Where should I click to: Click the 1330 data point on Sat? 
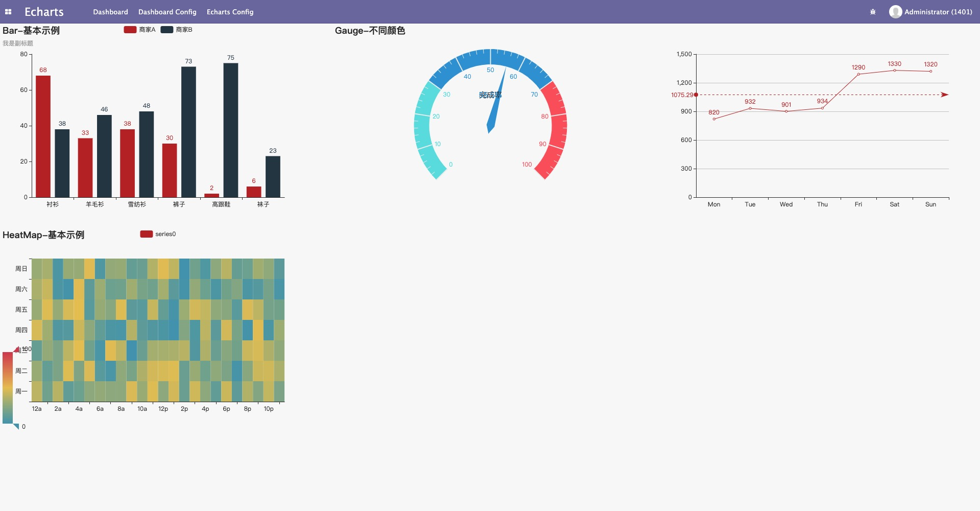click(895, 71)
